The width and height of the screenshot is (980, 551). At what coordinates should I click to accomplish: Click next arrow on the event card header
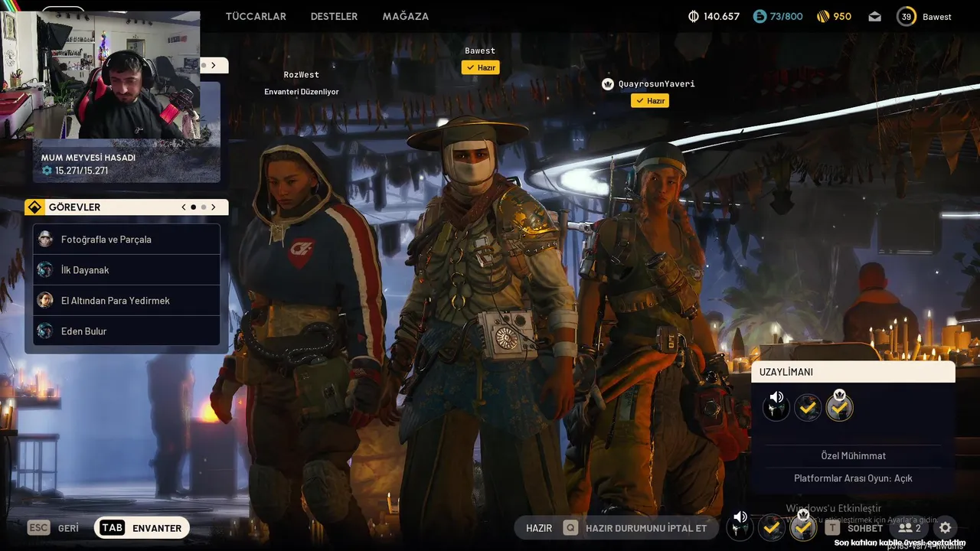point(214,65)
